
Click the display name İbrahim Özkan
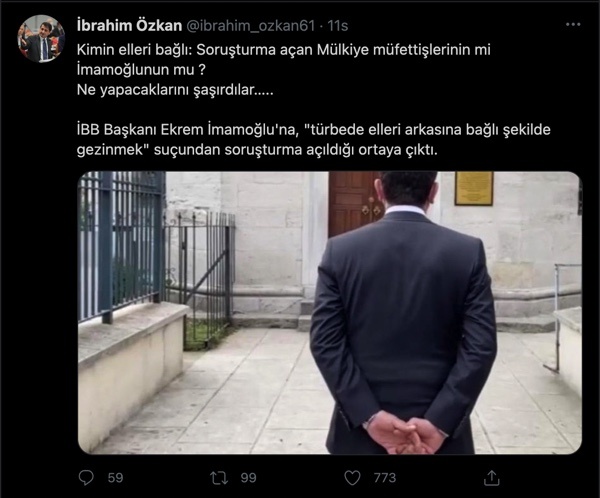tap(129, 26)
